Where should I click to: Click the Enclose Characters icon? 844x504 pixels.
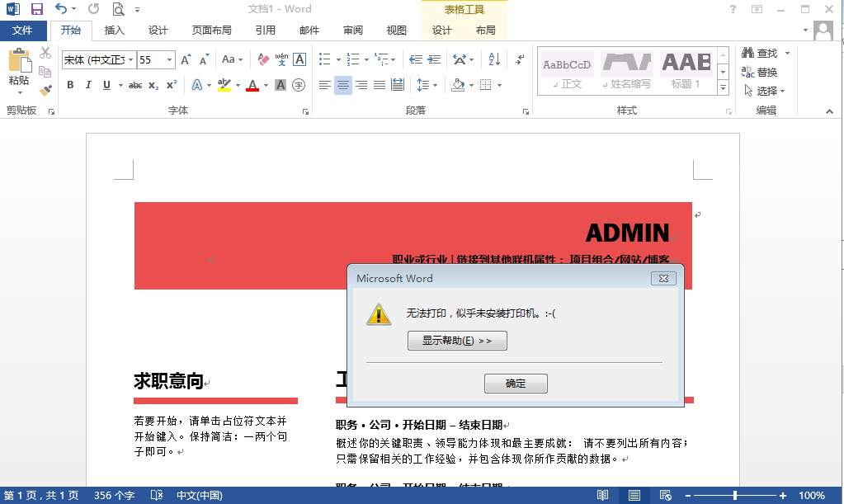pyautogui.click(x=299, y=85)
